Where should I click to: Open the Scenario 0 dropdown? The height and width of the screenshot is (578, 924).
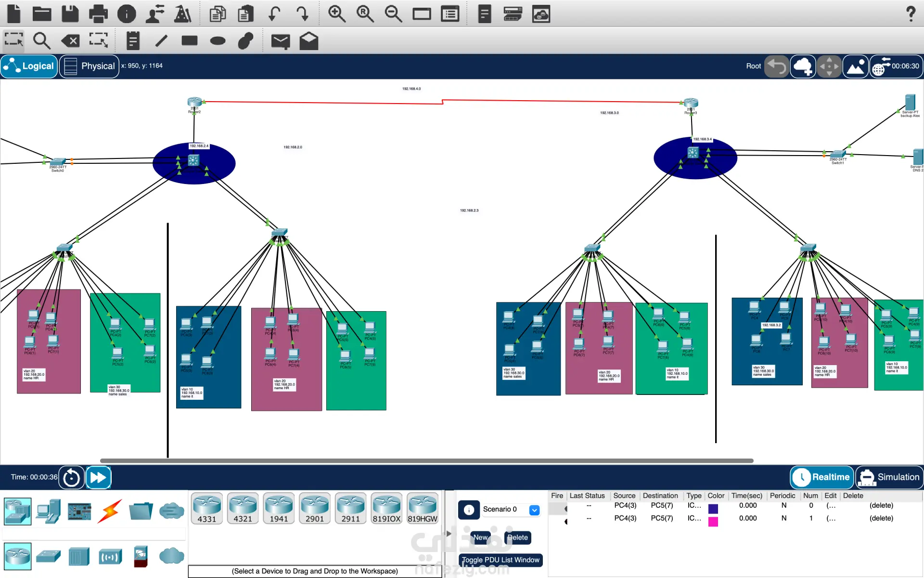coord(534,510)
